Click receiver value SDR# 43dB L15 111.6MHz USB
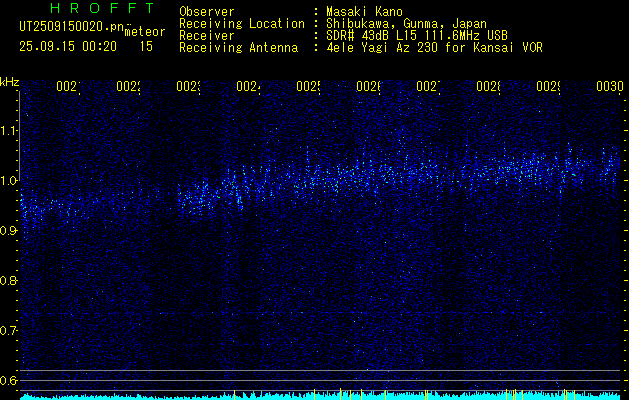 (x=417, y=36)
